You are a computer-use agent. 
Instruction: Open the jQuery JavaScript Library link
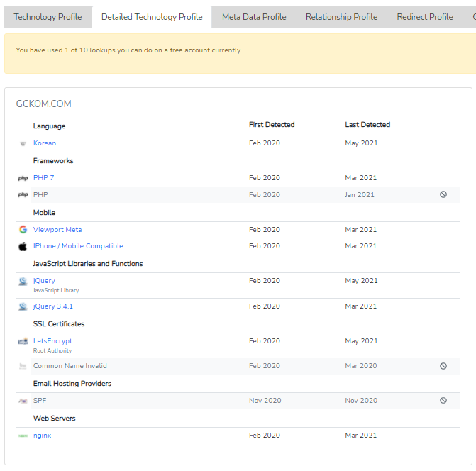44,281
